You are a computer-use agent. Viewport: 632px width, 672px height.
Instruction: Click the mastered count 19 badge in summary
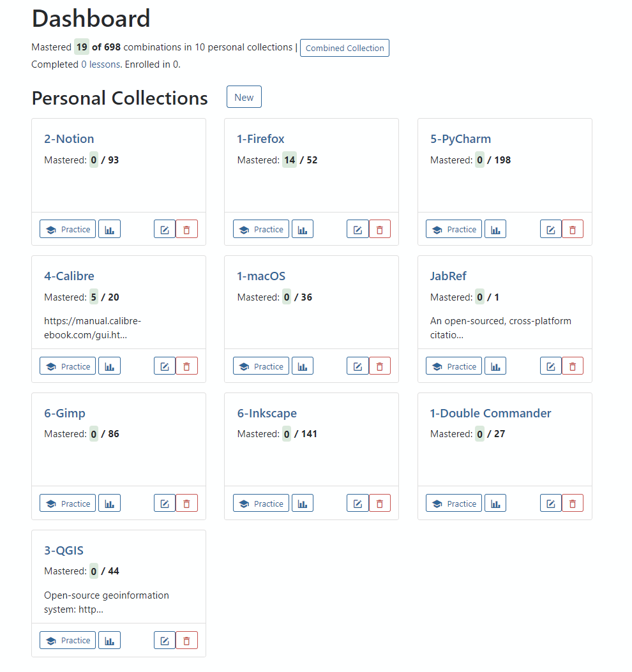(82, 47)
